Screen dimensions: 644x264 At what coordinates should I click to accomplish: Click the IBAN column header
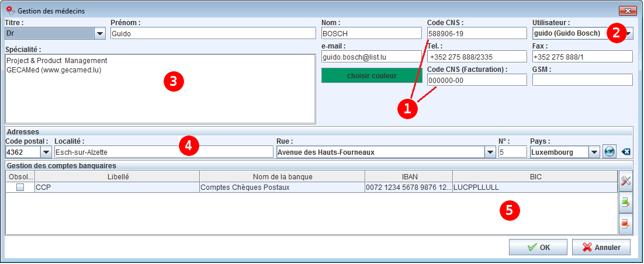click(x=408, y=176)
